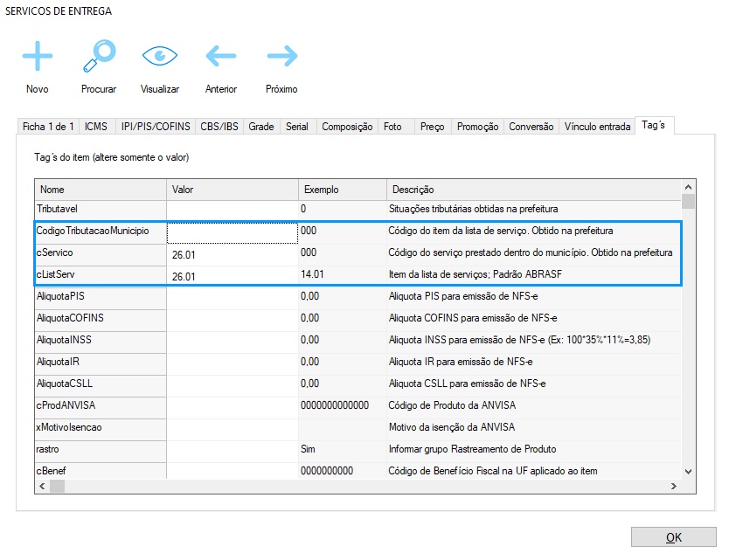The width and height of the screenshot is (729, 560).
Task: Go to previous record with Anterior arrow
Action: coord(221,57)
